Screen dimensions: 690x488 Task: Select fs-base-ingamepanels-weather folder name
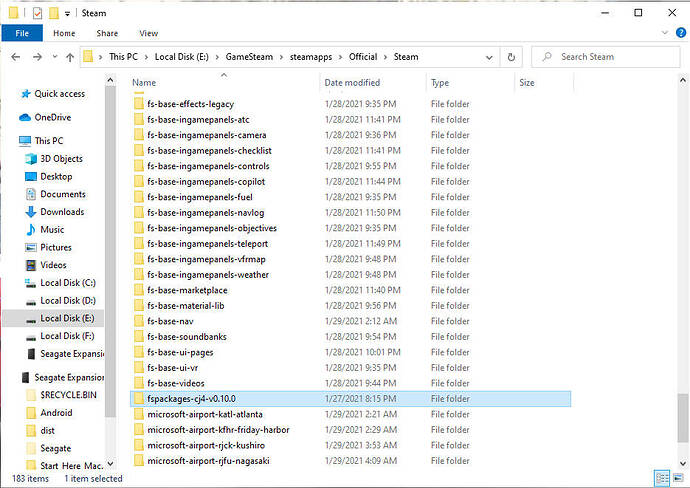coord(208,275)
